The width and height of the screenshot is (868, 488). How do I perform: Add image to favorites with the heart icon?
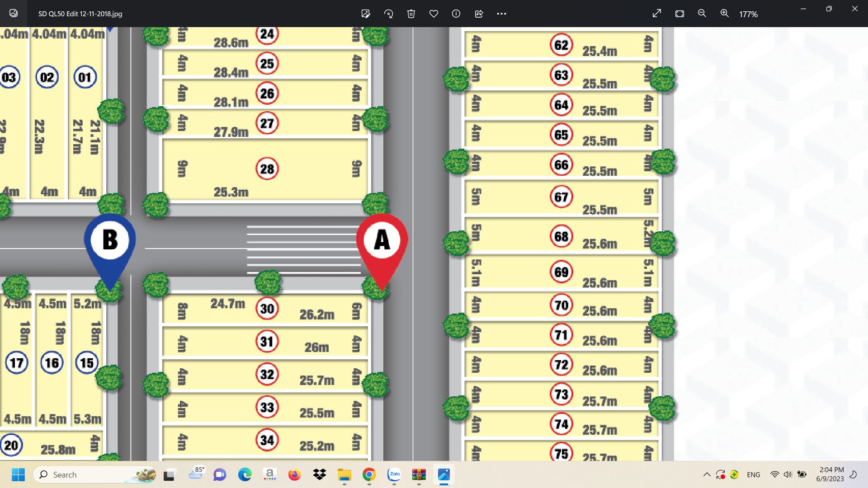coord(434,14)
